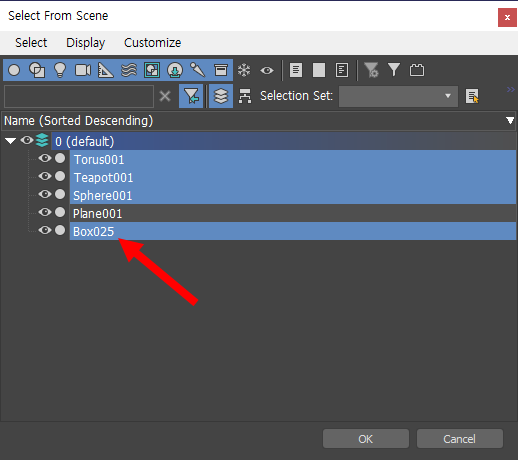Toggle Display Cameras filter icon
Image resolution: width=518 pixels, height=460 pixels.
(83, 70)
